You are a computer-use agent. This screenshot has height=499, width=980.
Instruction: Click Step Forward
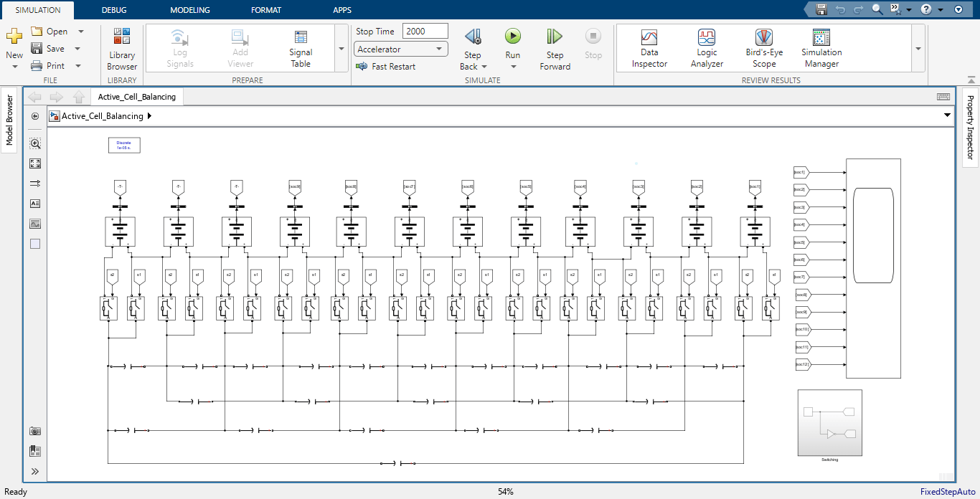[555, 49]
